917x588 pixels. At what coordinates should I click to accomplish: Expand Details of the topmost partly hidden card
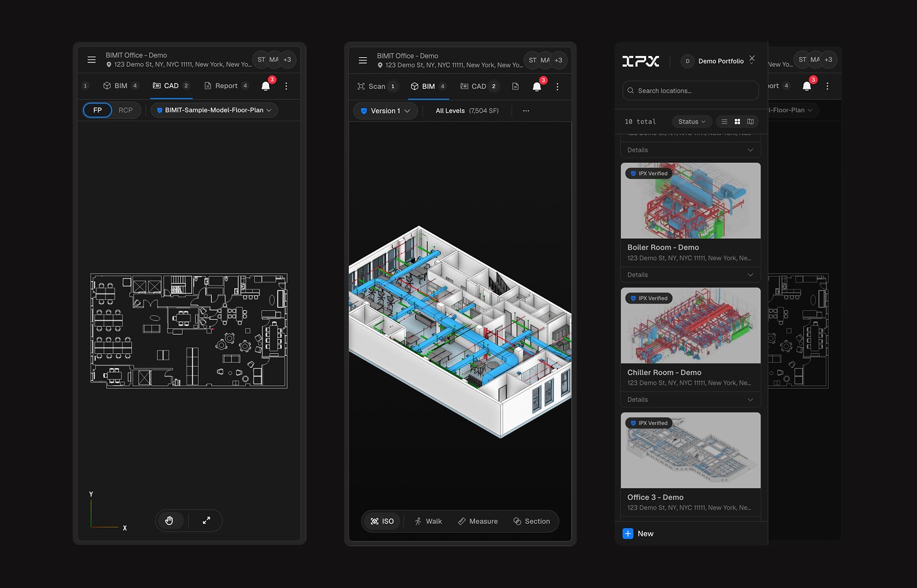690,150
